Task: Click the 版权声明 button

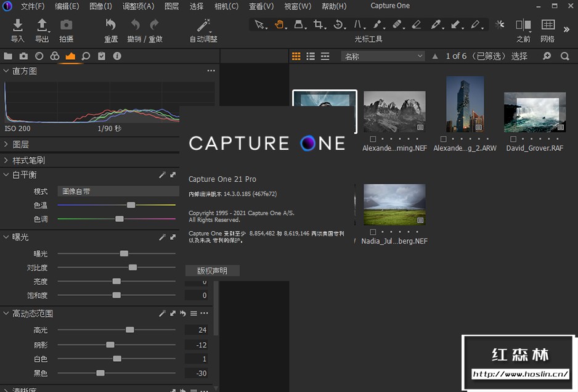Action: coord(212,271)
